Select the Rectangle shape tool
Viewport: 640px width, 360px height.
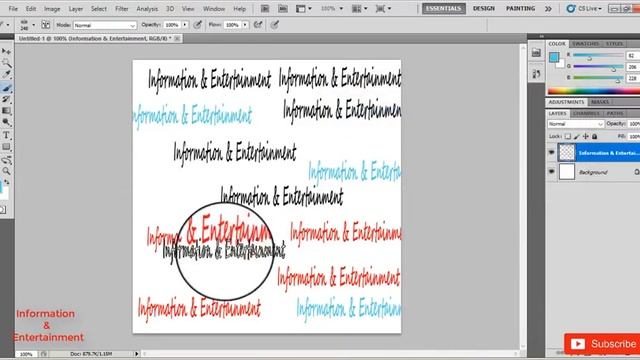coord(6,147)
